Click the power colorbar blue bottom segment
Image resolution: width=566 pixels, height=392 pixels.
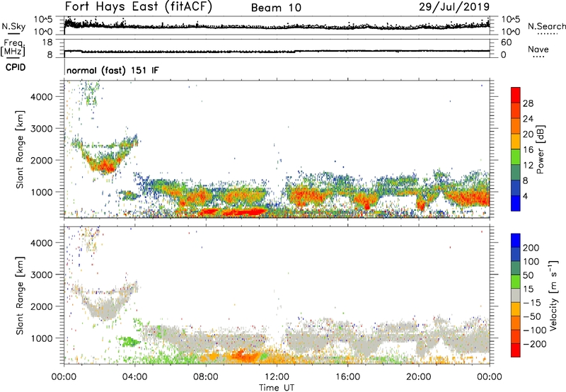click(x=516, y=203)
